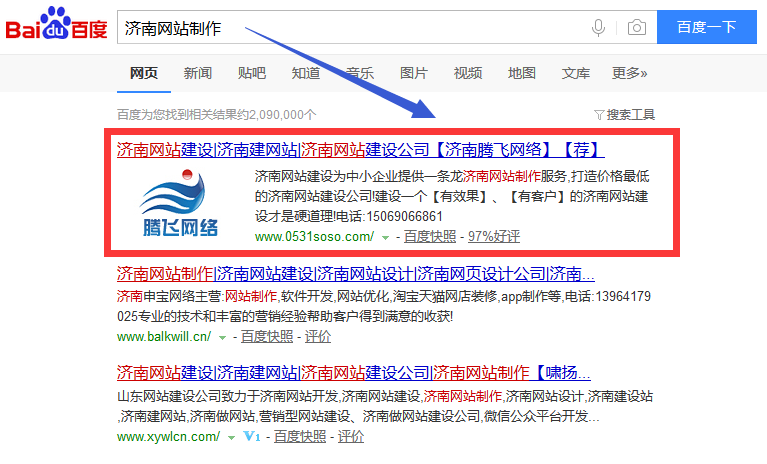The width and height of the screenshot is (767, 464).
Task: Open the 济南腾飞网络 result title link
Action: tap(361, 150)
